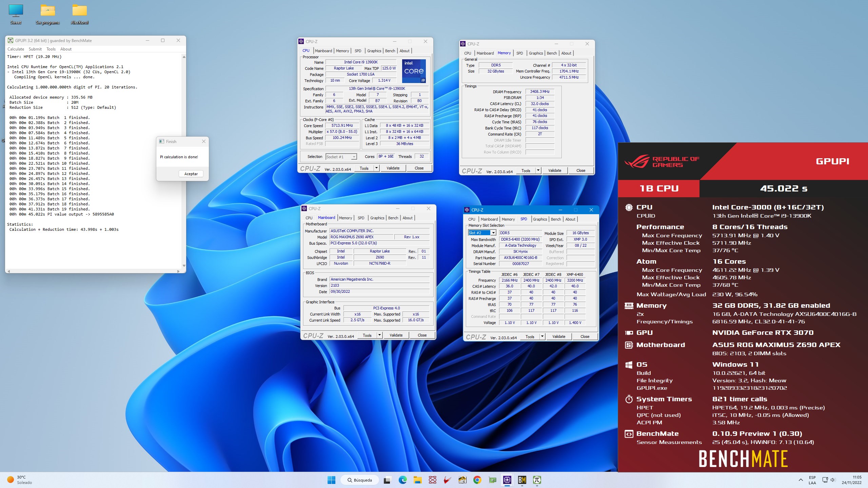Screen dimensions: 868x488
Task: Switch to CPU-Z via its taskbar icon
Action: 507,480
